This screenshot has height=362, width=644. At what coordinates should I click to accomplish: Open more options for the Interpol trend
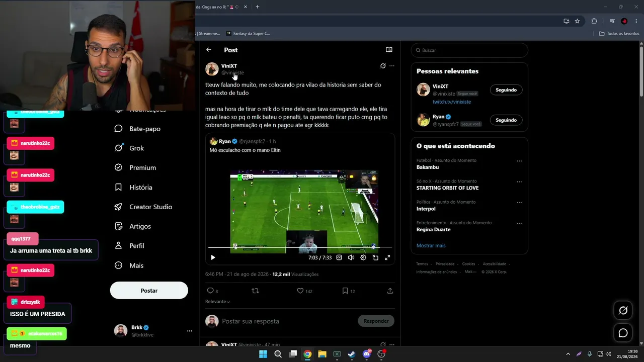click(519, 203)
